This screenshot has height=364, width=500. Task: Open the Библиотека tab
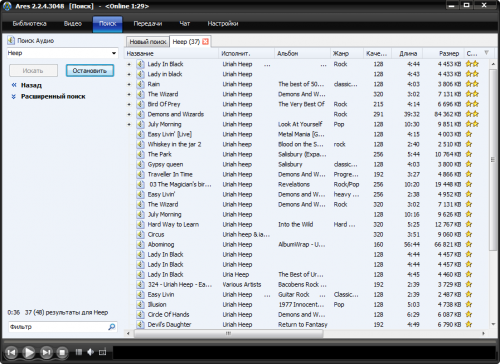point(29,23)
